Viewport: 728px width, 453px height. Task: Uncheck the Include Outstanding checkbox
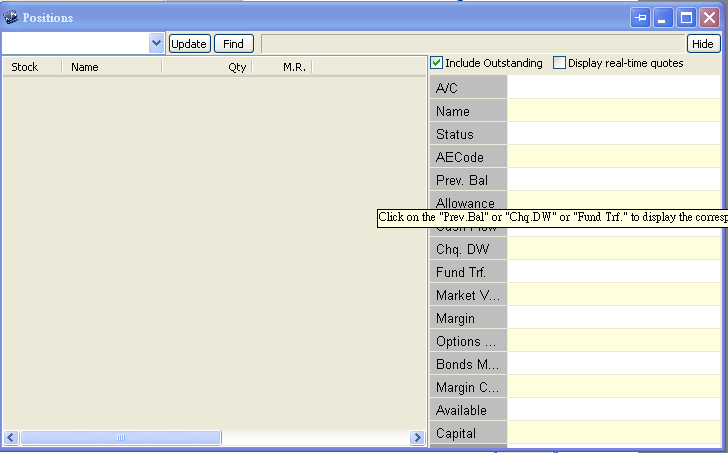(437, 63)
